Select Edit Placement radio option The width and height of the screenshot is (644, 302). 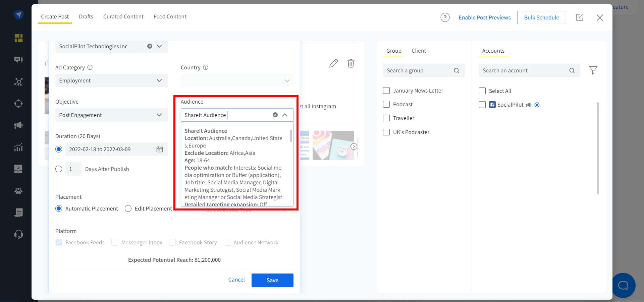pyautogui.click(x=128, y=208)
